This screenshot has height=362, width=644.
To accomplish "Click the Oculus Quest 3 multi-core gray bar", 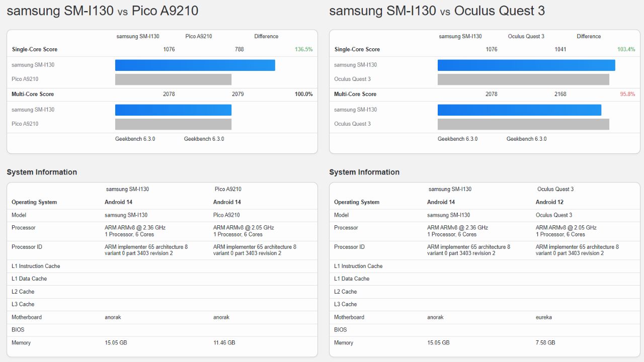I will (523, 124).
